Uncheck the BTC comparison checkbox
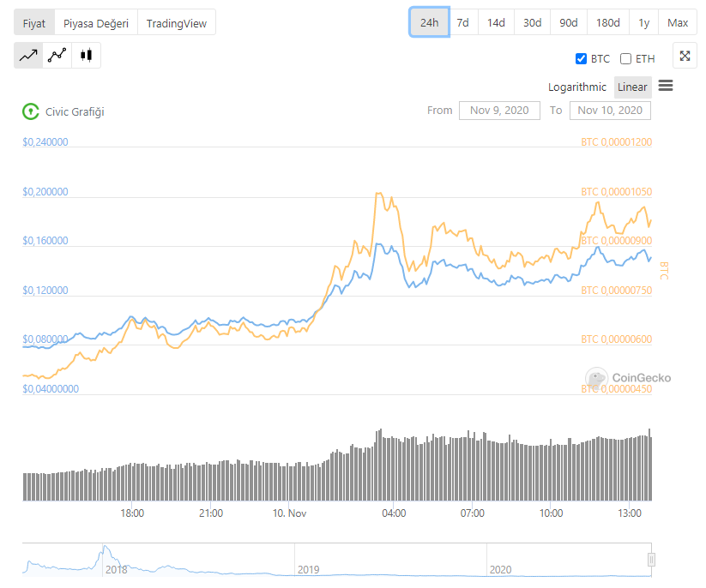This screenshot has width=706, height=588. pyautogui.click(x=581, y=59)
